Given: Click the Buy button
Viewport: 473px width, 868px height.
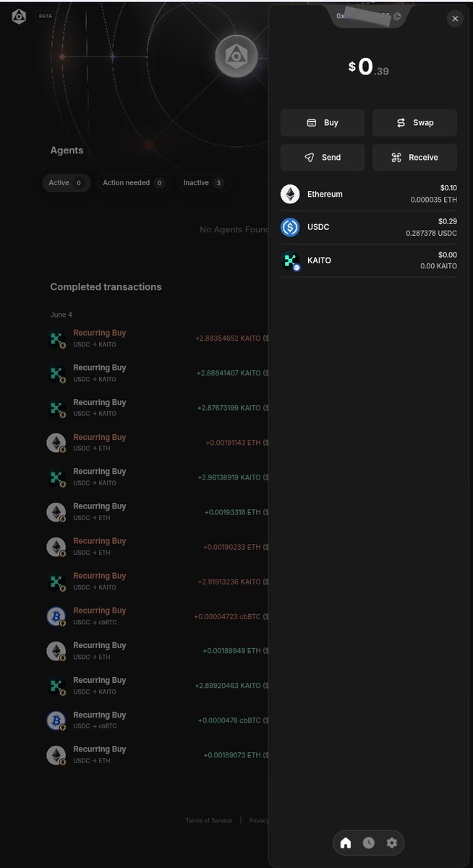Looking at the screenshot, I should click(x=323, y=122).
